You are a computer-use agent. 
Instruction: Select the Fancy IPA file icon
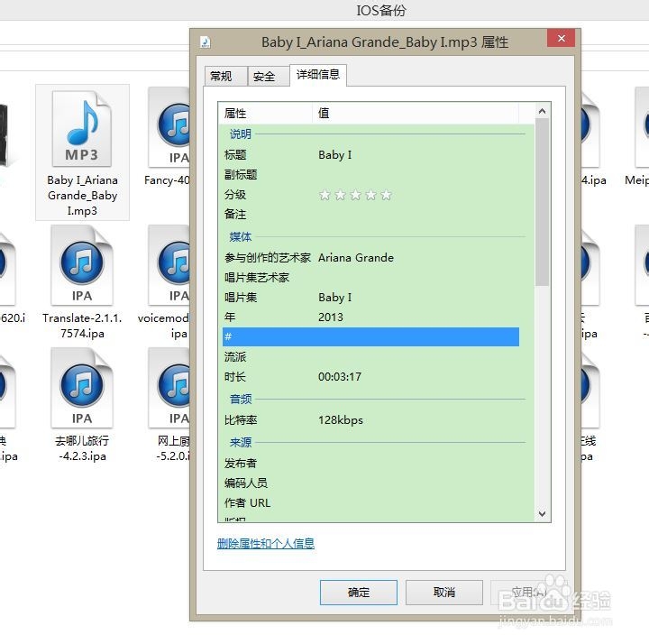tap(169, 127)
